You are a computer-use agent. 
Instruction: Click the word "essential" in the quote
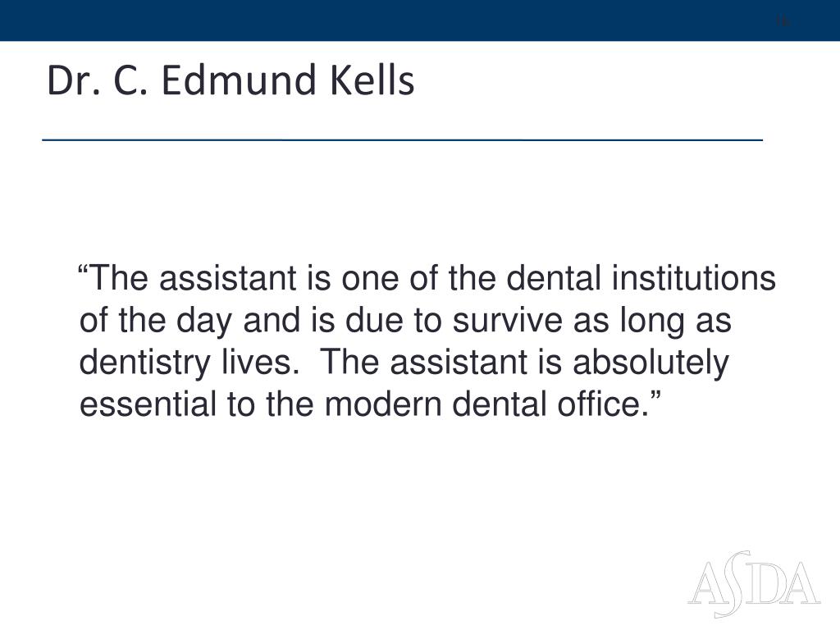(x=148, y=404)
